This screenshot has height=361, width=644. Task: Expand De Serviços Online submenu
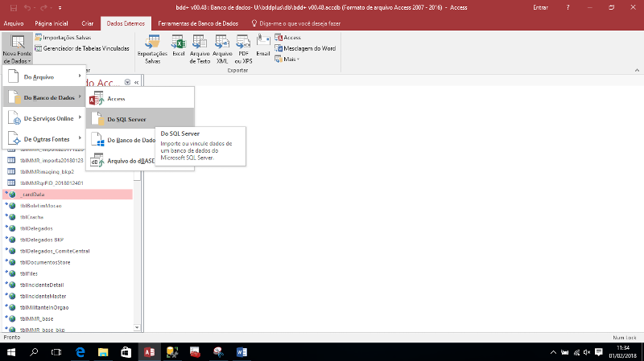44,118
